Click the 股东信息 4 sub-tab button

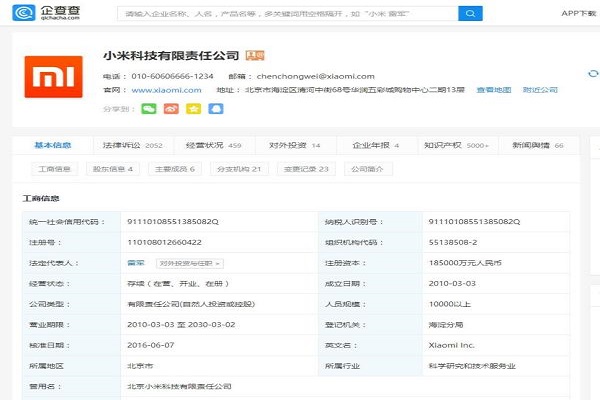[x=113, y=169]
